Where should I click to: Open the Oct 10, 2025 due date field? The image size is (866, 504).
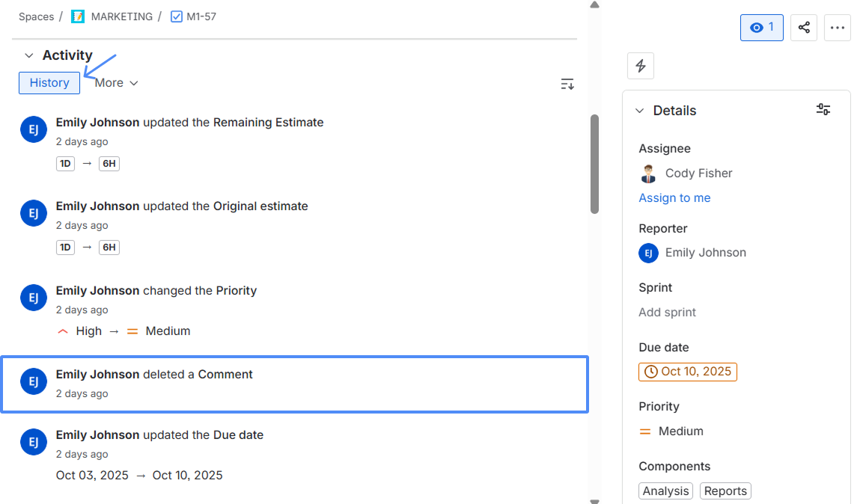pyautogui.click(x=688, y=372)
